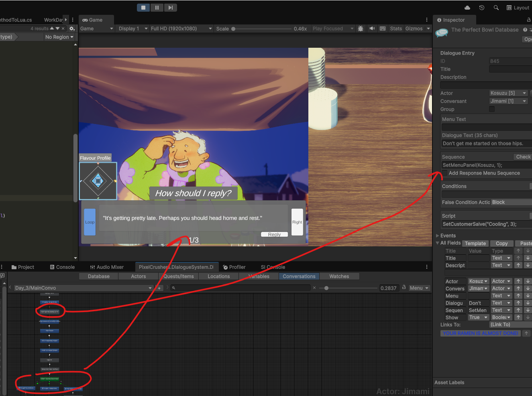Open the Play Focused dropdown

[x=333, y=28]
